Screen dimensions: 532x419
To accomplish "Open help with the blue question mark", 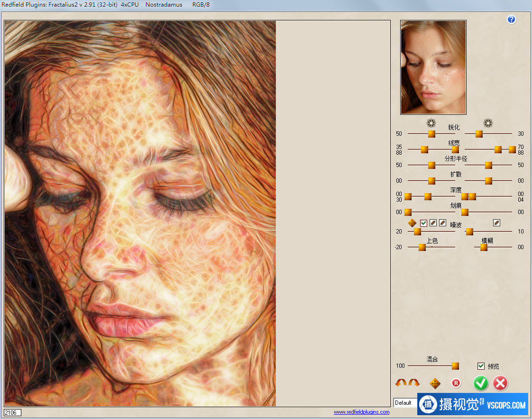I will [x=511, y=19].
